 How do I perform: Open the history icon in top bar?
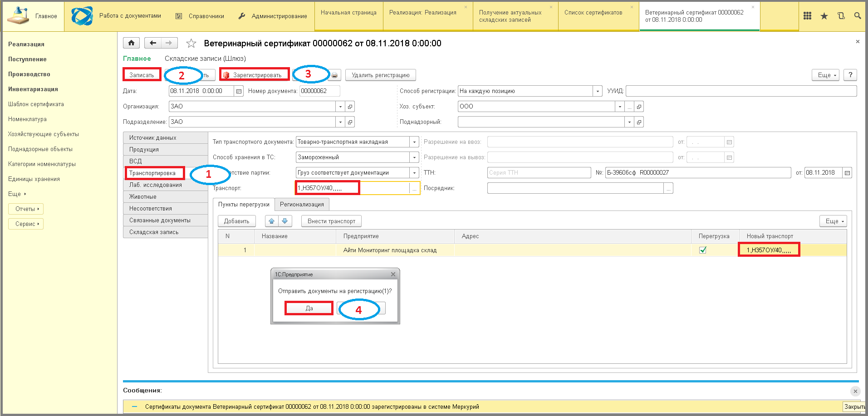pyautogui.click(x=841, y=16)
